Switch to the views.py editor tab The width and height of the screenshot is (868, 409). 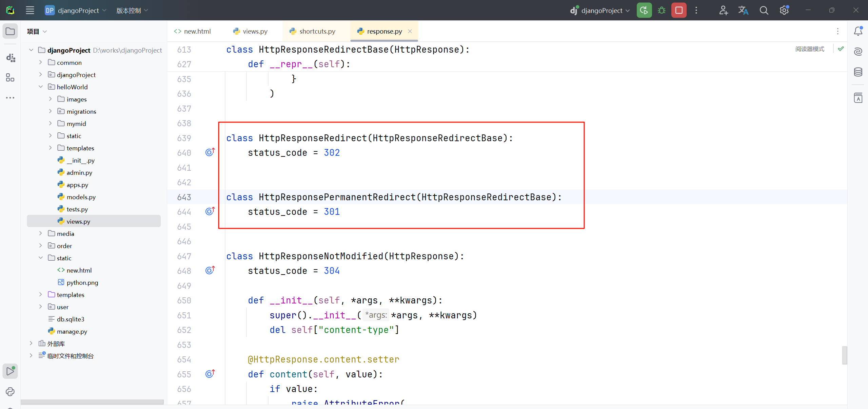click(x=250, y=31)
